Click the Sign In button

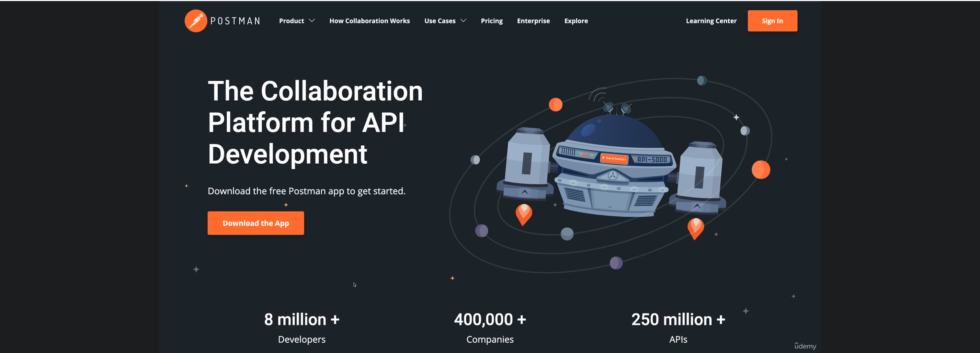pos(772,21)
